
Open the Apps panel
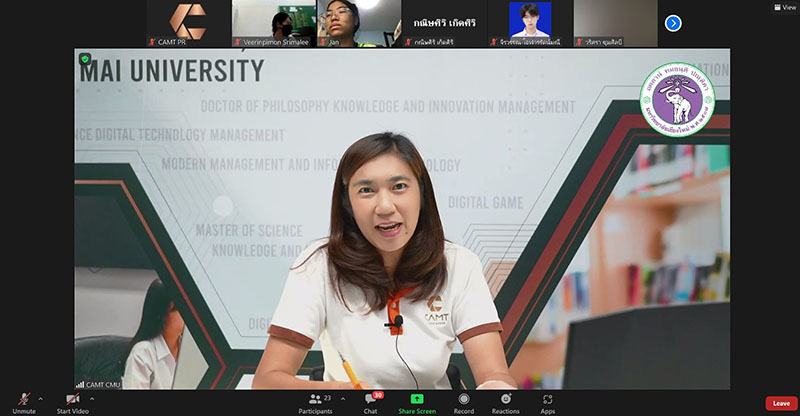pyautogui.click(x=547, y=403)
